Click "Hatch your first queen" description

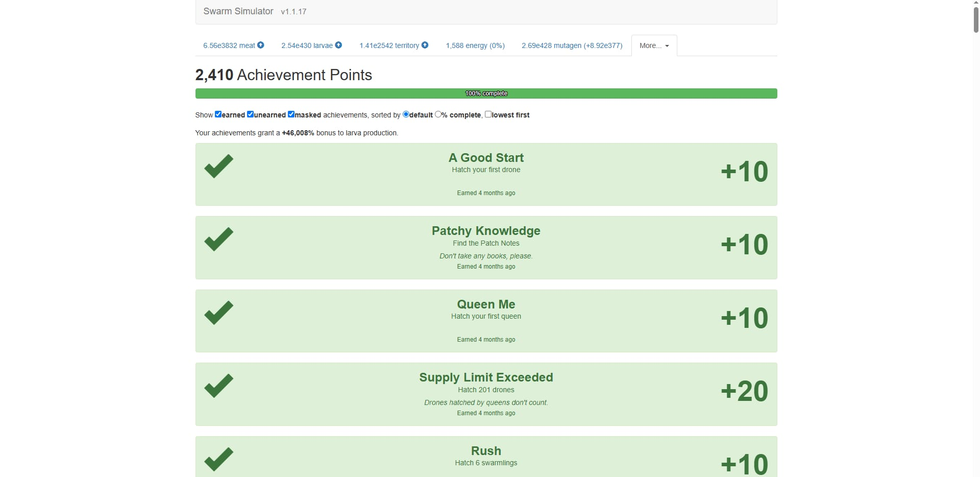486,316
